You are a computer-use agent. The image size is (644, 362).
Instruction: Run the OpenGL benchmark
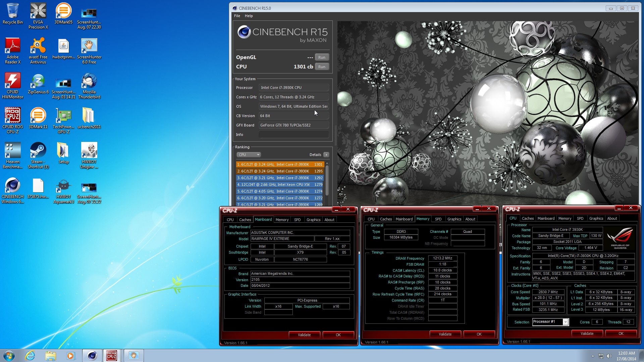click(x=322, y=57)
